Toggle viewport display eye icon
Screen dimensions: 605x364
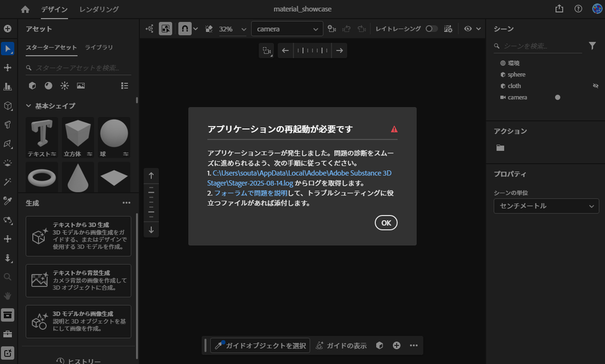pos(468,29)
